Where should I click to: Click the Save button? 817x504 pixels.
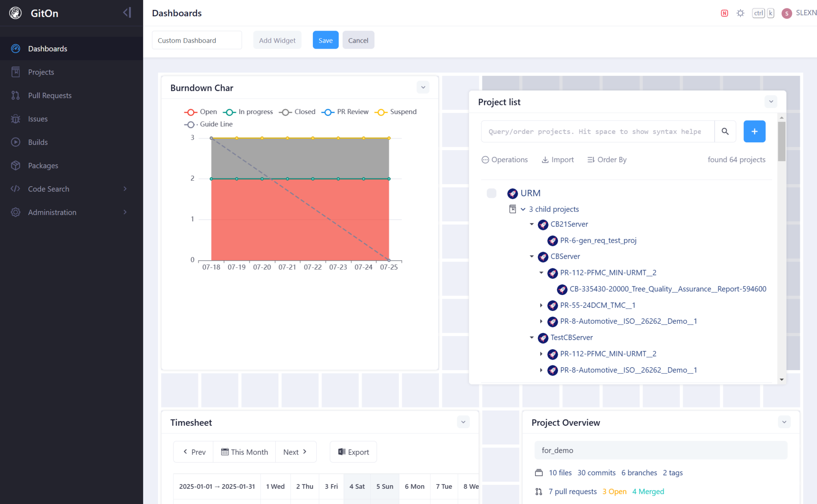pyautogui.click(x=326, y=40)
